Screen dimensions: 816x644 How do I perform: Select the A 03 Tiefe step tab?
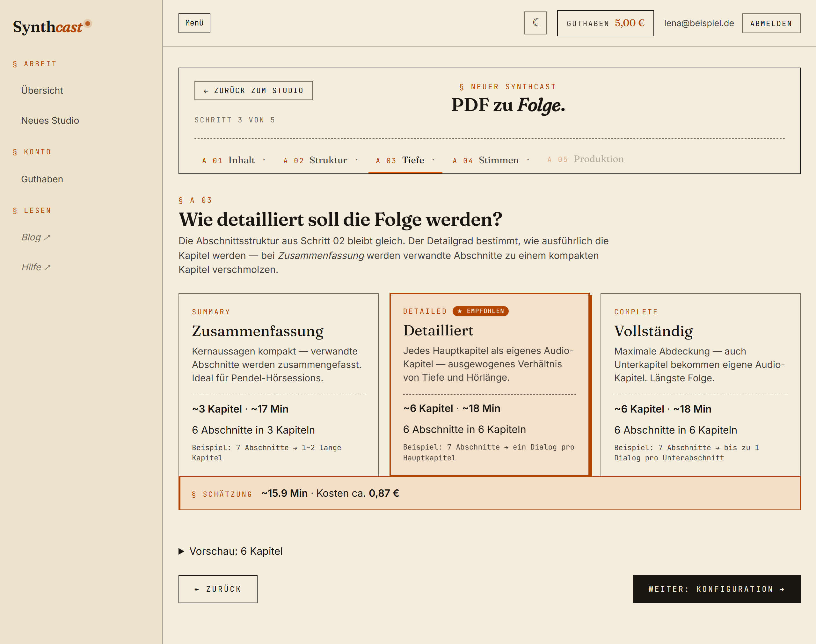(x=405, y=160)
